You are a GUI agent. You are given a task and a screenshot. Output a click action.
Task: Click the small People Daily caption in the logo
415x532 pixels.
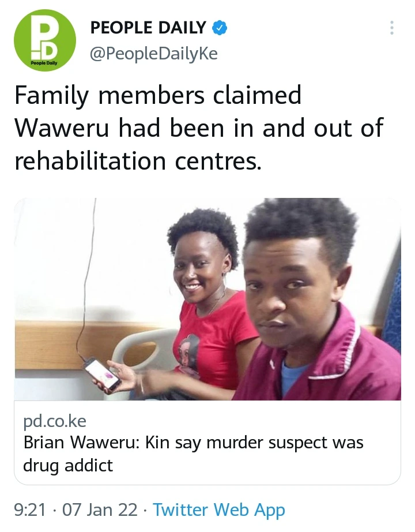coord(44,63)
